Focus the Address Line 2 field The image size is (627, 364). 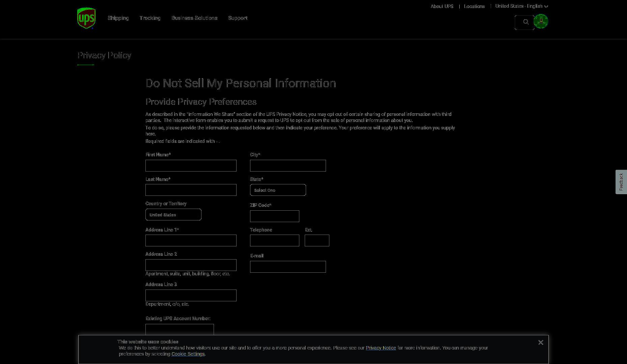191,265
